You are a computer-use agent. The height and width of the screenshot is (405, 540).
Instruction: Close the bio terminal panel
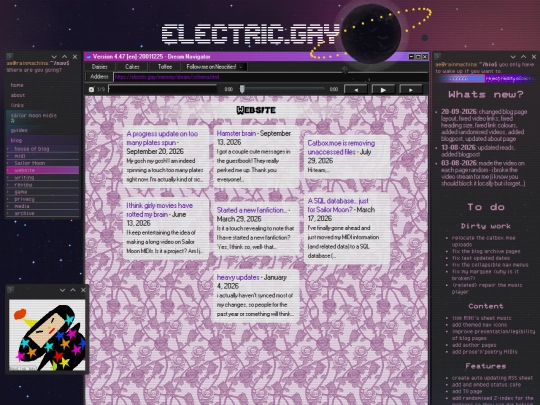[534, 56]
